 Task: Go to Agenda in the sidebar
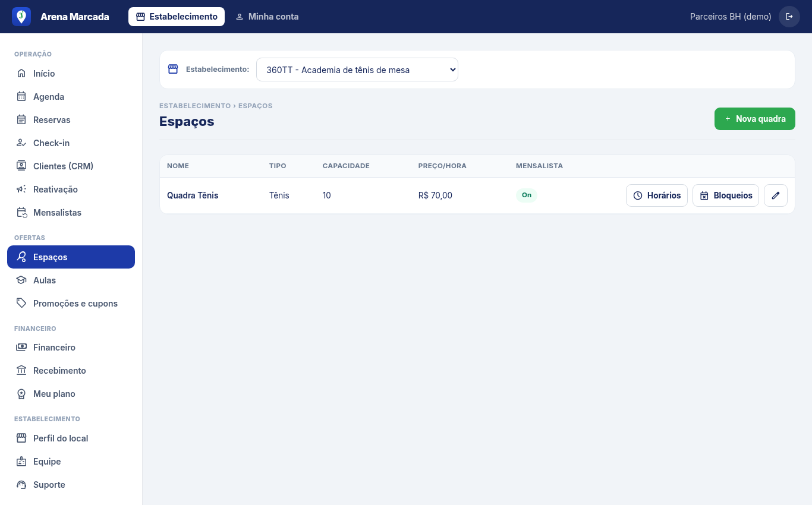71,97
